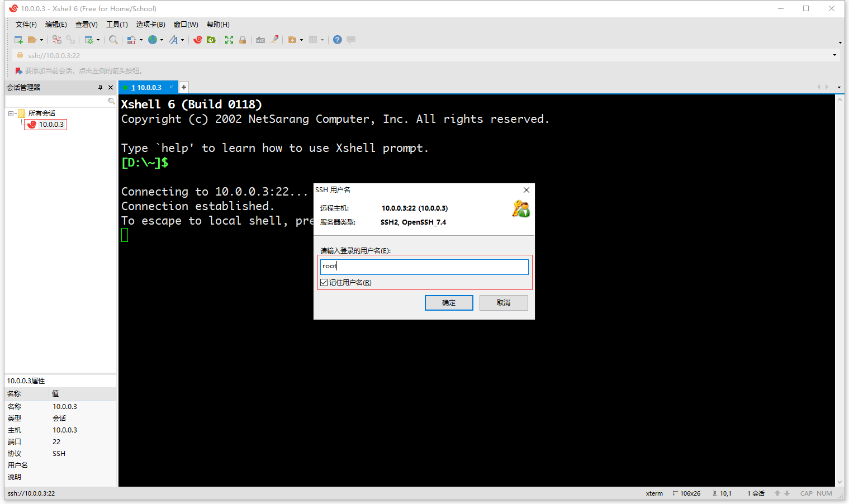Open 帮助(H) menu

pyautogui.click(x=218, y=25)
